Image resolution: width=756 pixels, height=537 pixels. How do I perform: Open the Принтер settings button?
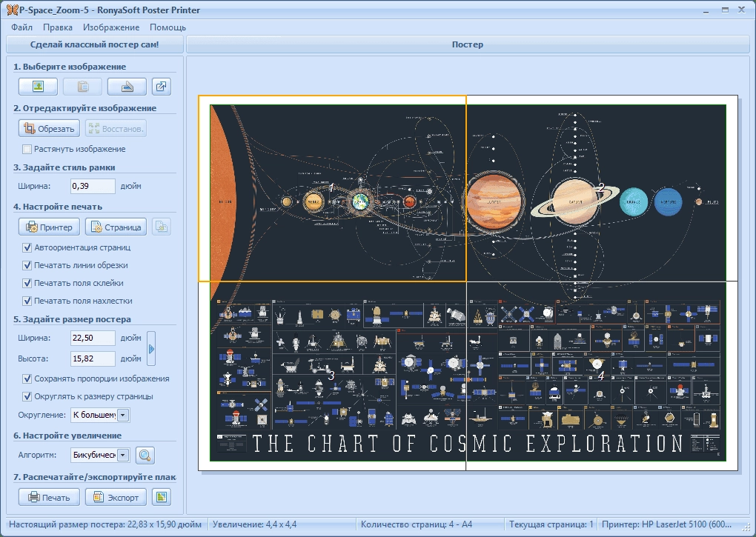coord(49,227)
